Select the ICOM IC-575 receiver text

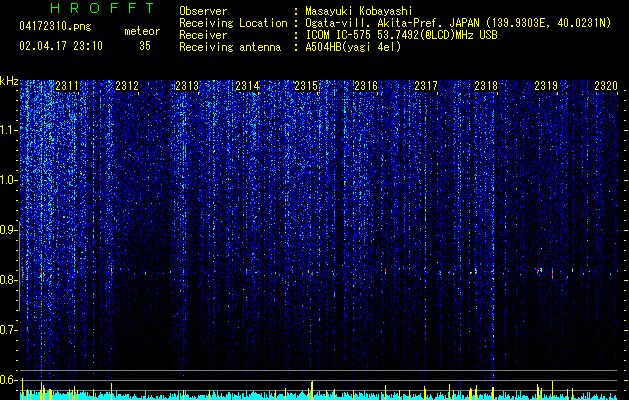click(x=401, y=35)
